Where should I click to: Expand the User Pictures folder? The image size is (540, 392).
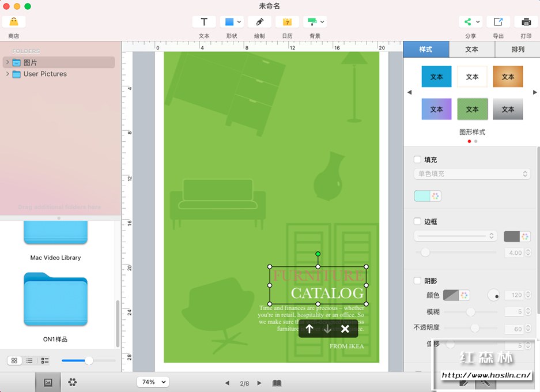point(7,74)
